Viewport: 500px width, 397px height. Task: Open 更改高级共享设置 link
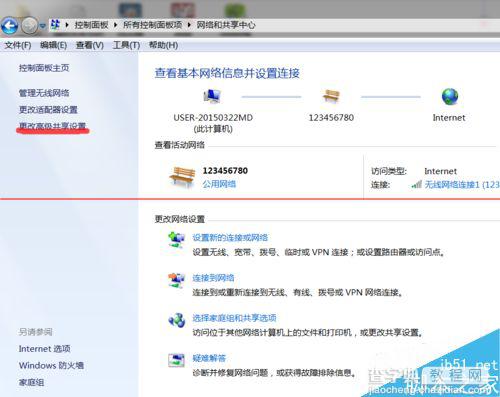coord(52,126)
